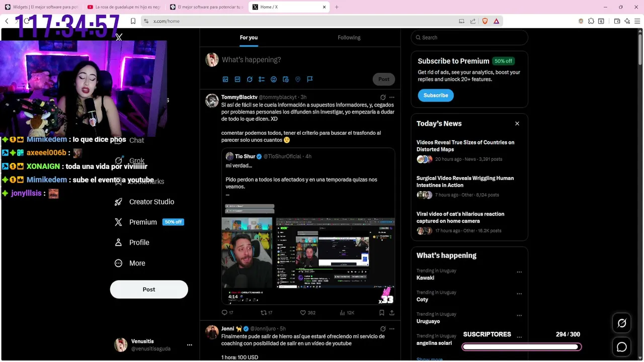Screen dimensions: 644x362
Task: Dismiss the Today's News panel
Action: [x=517, y=124]
